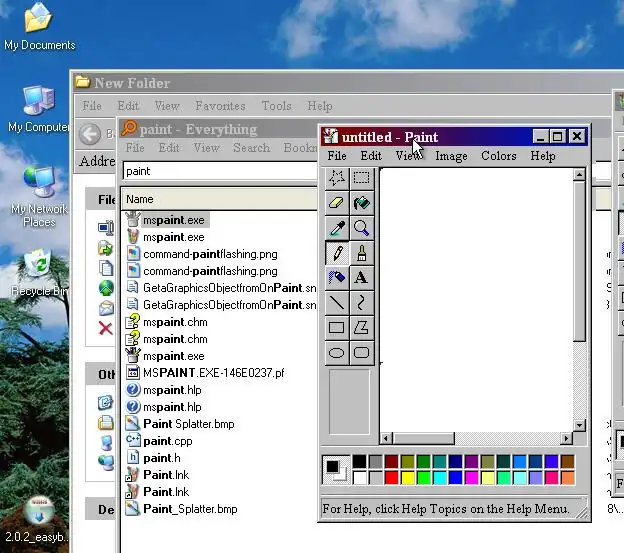The image size is (624, 553).
Task: Pick the cyan color swatch
Action: (439, 477)
